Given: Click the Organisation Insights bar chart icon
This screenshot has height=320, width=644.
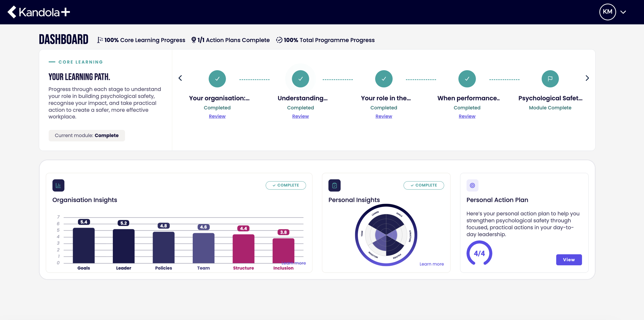Looking at the screenshot, I should coord(58,185).
